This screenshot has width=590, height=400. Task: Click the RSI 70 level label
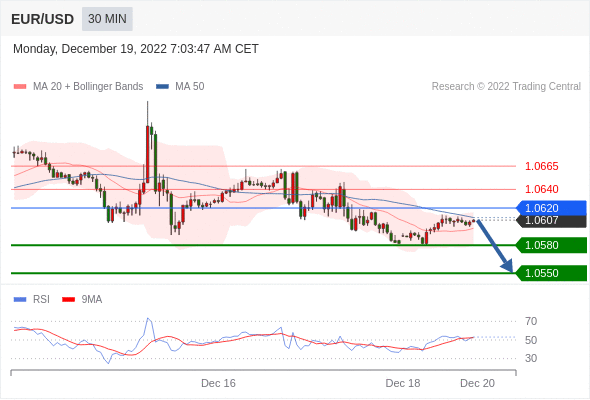(x=531, y=321)
